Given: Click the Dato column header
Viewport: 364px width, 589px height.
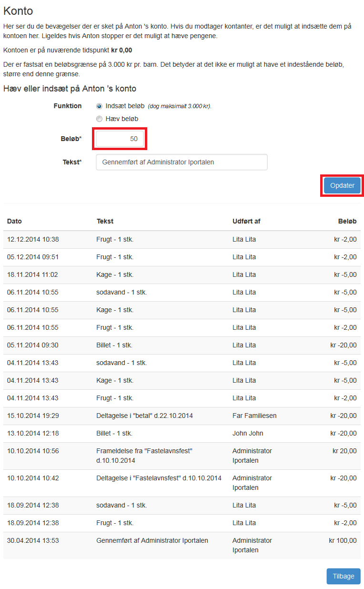Looking at the screenshot, I should (14, 221).
